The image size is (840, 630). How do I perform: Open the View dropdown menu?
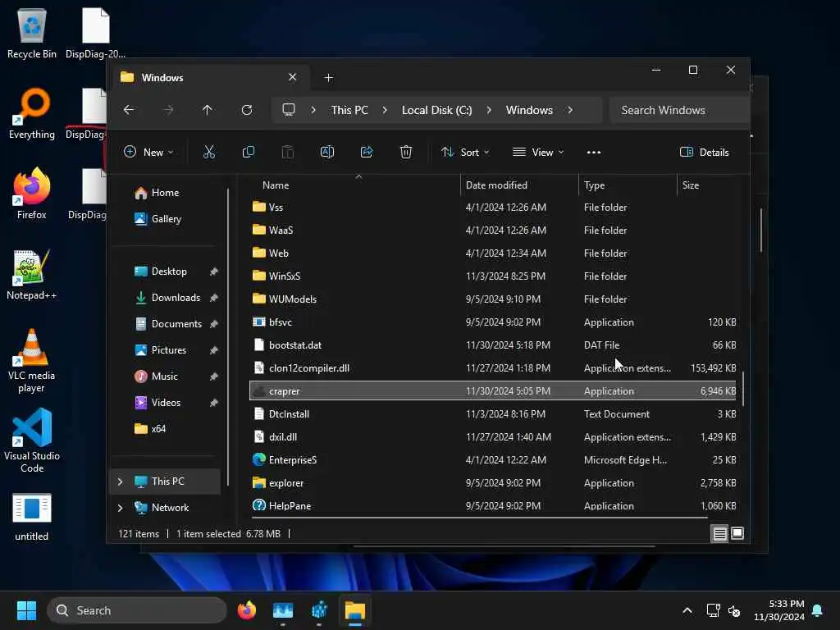[538, 152]
